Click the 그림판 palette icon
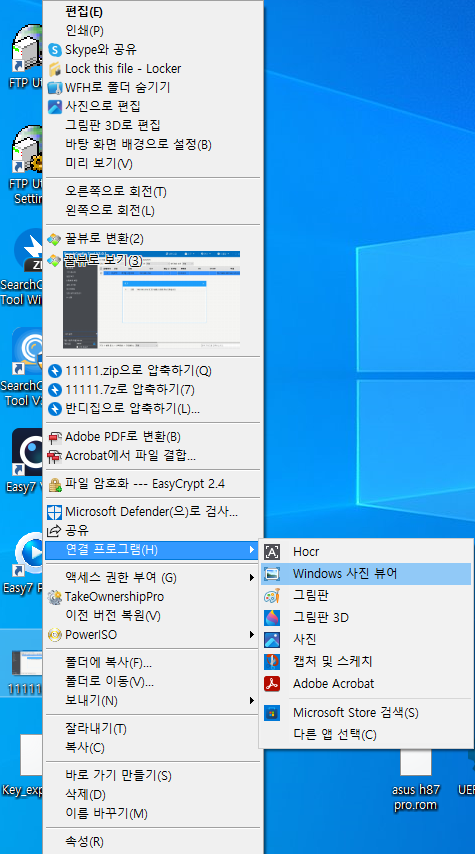 point(272,596)
